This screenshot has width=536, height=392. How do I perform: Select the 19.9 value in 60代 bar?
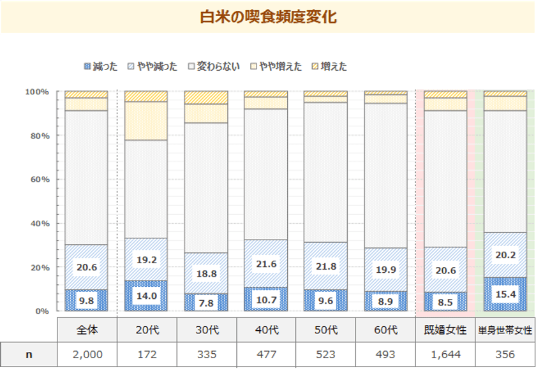click(386, 270)
